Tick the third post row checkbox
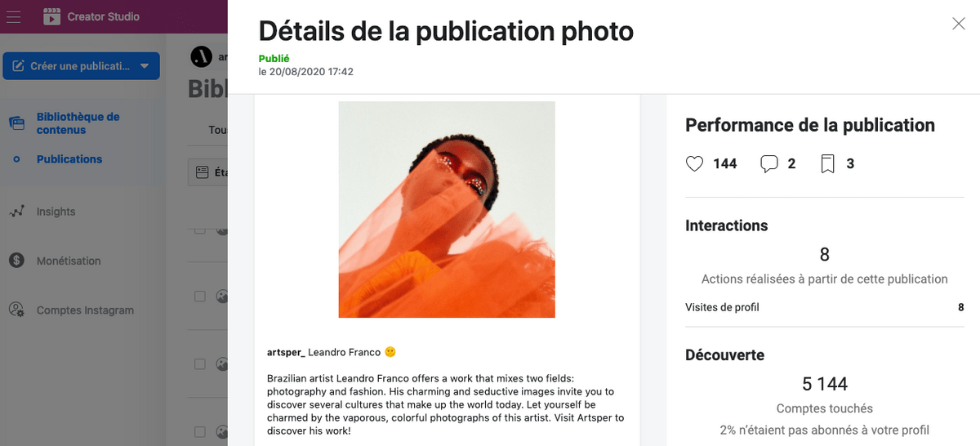Image resolution: width=980 pixels, height=446 pixels. [x=199, y=363]
